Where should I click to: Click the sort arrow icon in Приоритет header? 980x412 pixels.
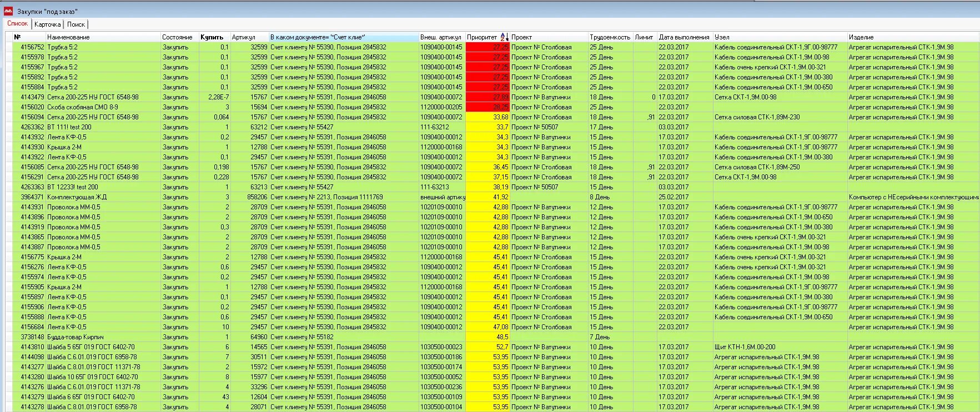click(504, 37)
